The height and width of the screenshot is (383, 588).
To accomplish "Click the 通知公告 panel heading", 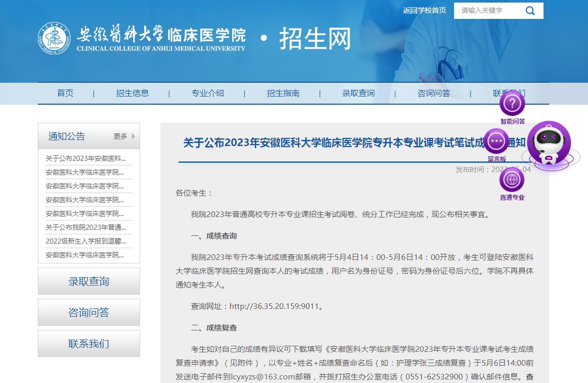I will point(67,136).
